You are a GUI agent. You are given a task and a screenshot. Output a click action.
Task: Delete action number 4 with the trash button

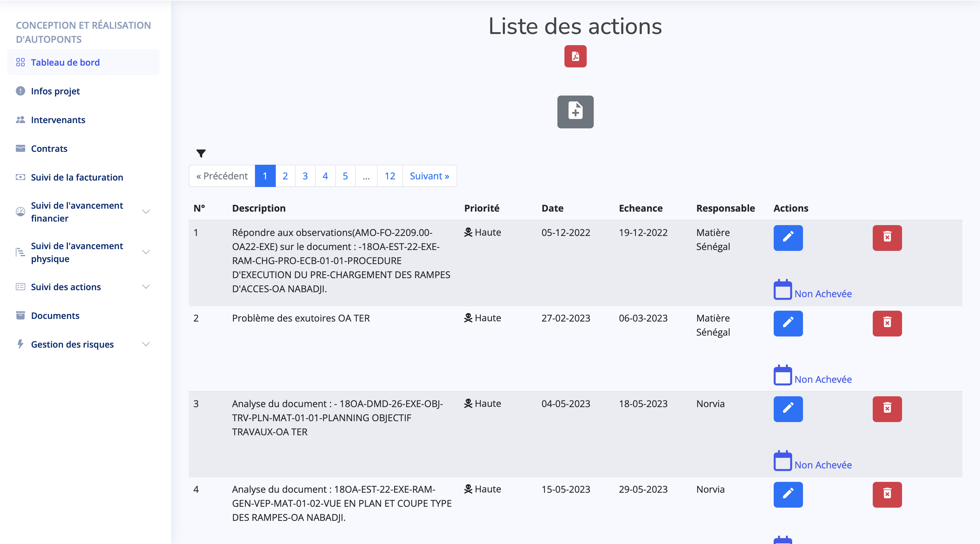click(887, 494)
